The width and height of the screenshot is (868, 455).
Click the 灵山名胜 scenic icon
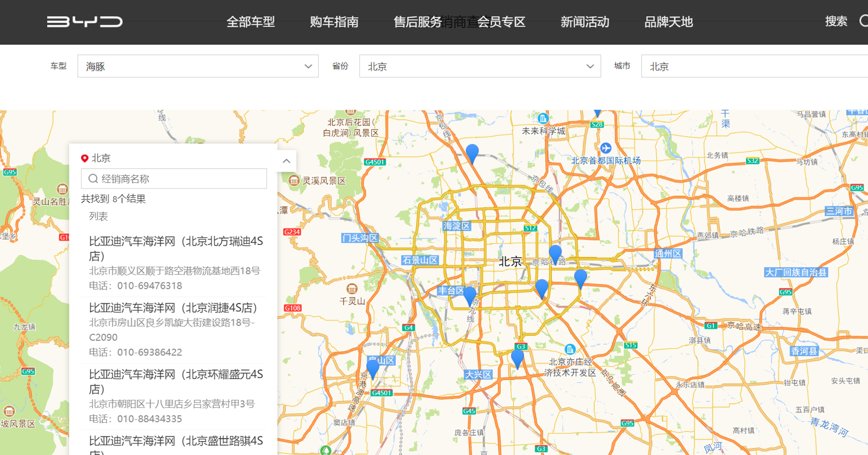point(62,189)
